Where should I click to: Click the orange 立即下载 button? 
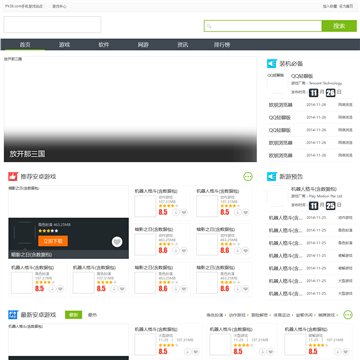coord(53,241)
